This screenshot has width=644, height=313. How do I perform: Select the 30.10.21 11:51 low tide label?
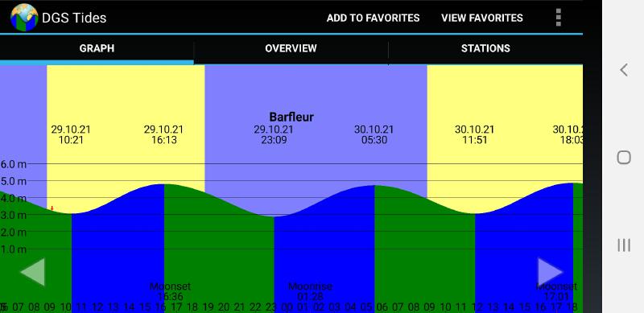475,134
